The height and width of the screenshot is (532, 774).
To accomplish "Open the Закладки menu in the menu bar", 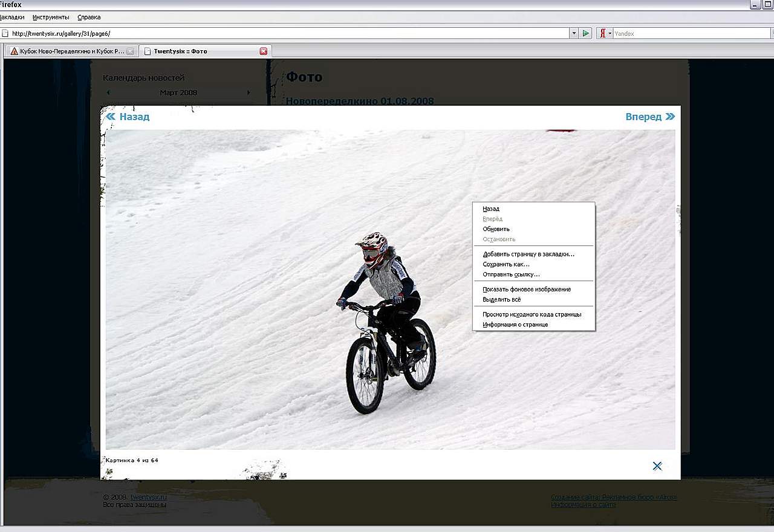I will coord(12,17).
